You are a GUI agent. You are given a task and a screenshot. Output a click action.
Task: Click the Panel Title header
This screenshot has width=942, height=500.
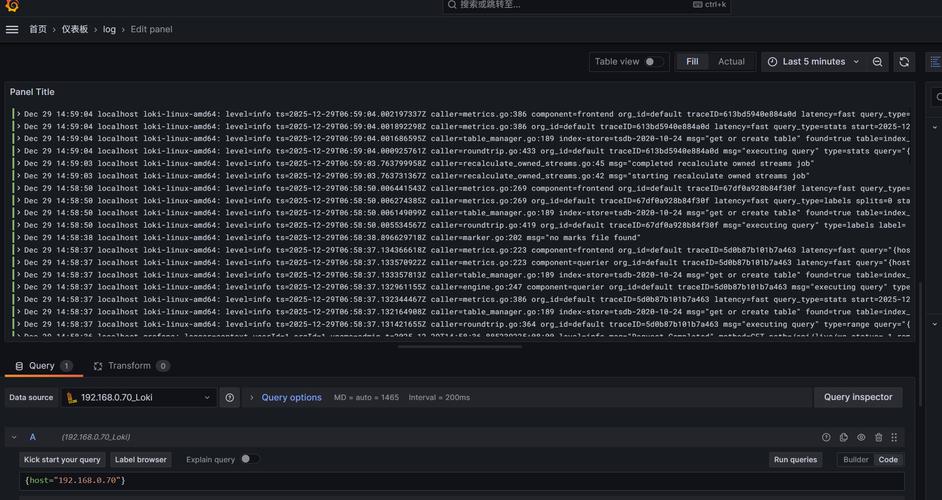click(x=32, y=92)
